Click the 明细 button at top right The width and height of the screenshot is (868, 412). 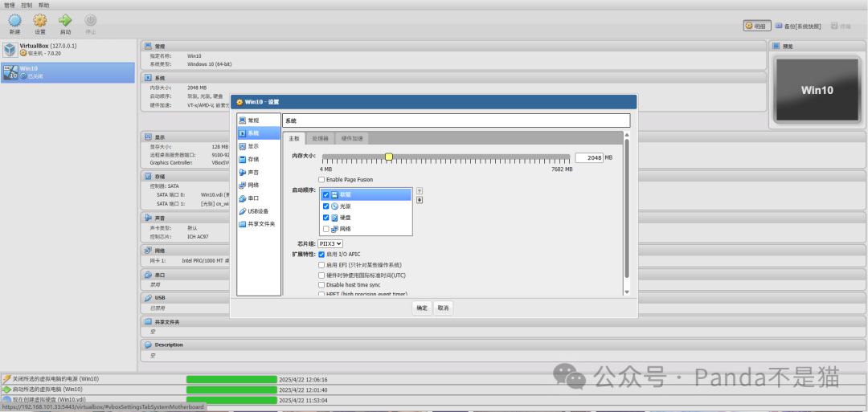(x=756, y=26)
